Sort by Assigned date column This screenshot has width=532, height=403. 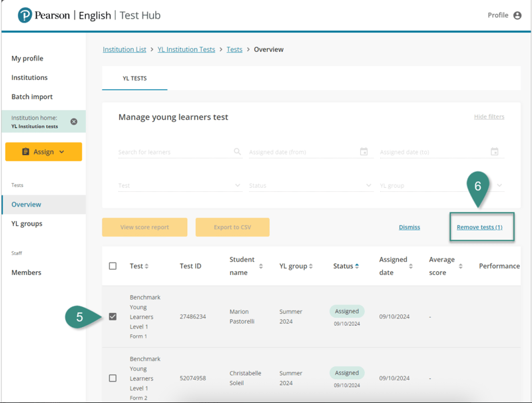tap(411, 266)
